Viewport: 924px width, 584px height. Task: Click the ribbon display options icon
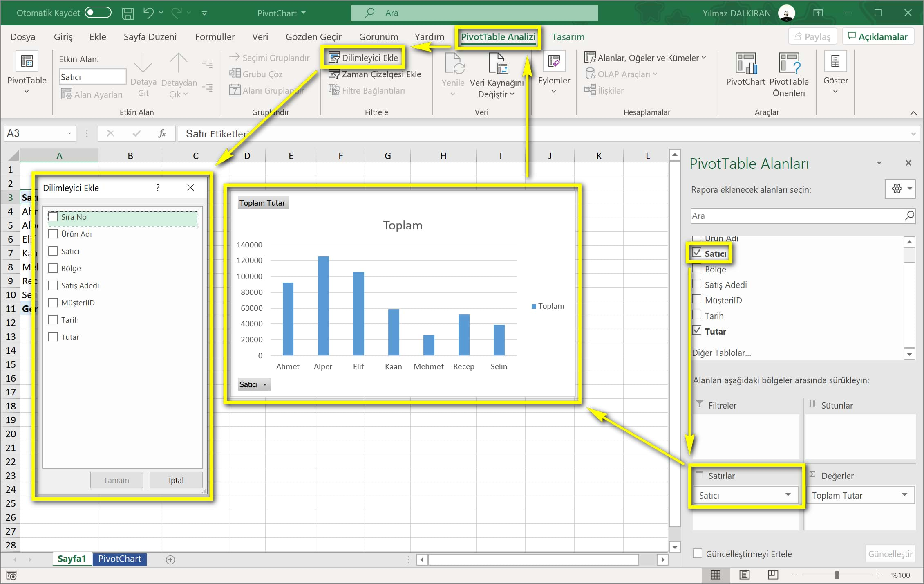(818, 13)
